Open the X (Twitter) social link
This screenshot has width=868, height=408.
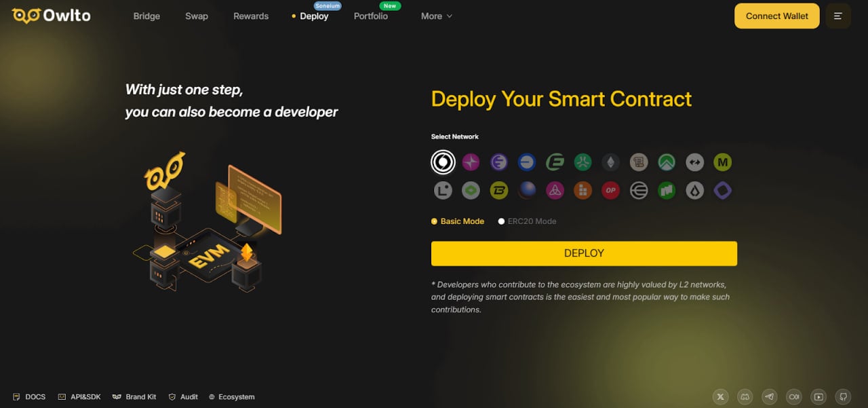pyautogui.click(x=721, y=396)
